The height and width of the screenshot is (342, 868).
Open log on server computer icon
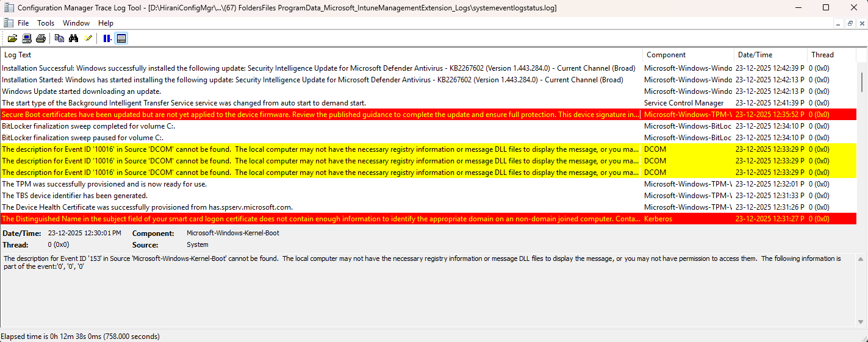27,38
